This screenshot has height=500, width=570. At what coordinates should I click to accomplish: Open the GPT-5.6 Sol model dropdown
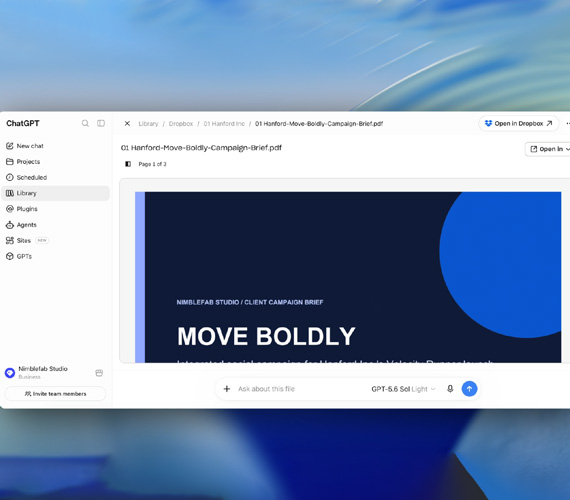(x=403, y=389)
